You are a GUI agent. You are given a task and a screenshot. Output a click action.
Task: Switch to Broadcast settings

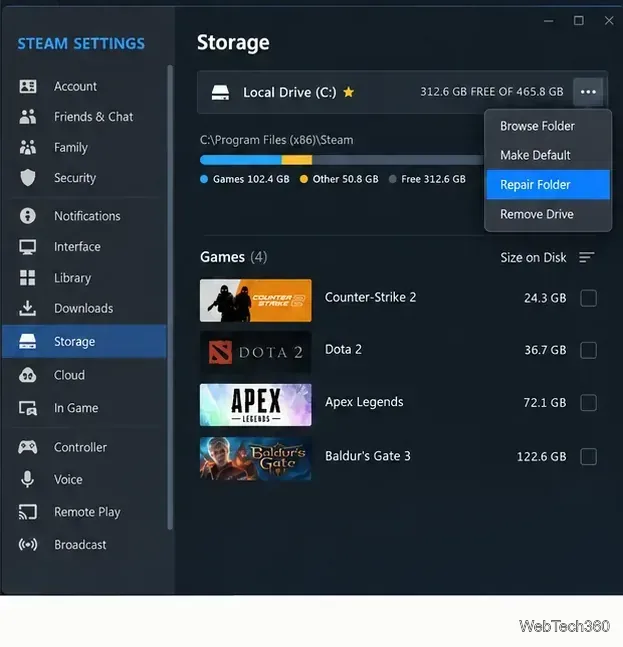click(85, 545)
